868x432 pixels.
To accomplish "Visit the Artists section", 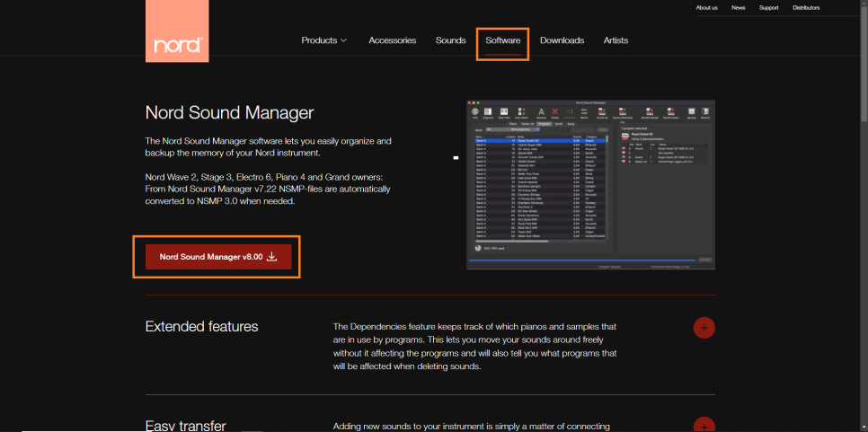I will (x=616, y=40).
